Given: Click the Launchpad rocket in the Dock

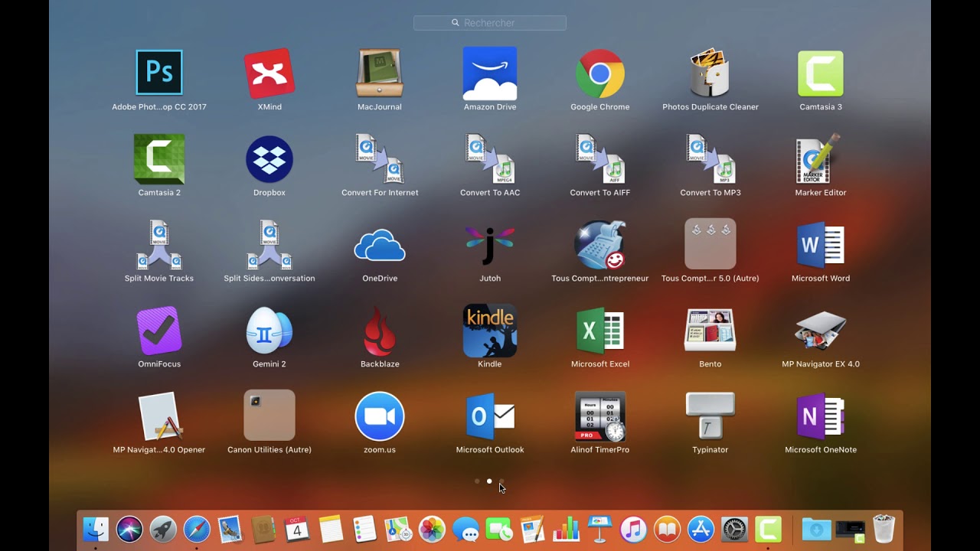Looking at the screenshot, I should 163,529.
